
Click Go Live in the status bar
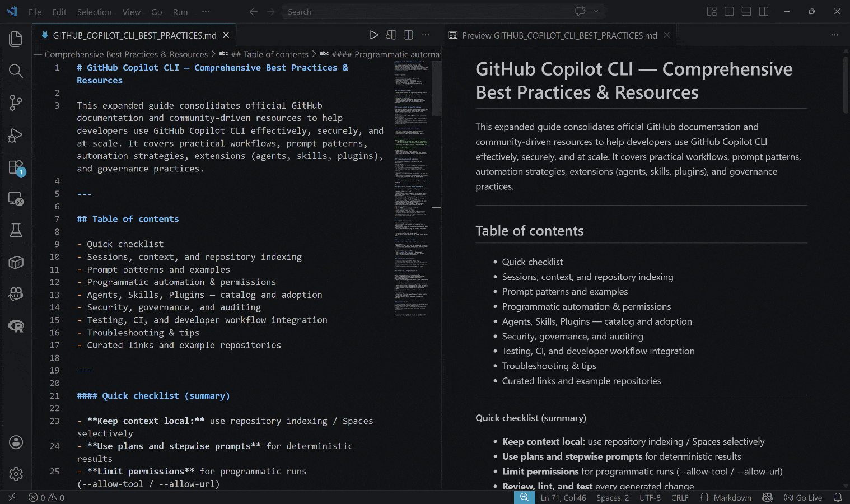coord(803,497)
